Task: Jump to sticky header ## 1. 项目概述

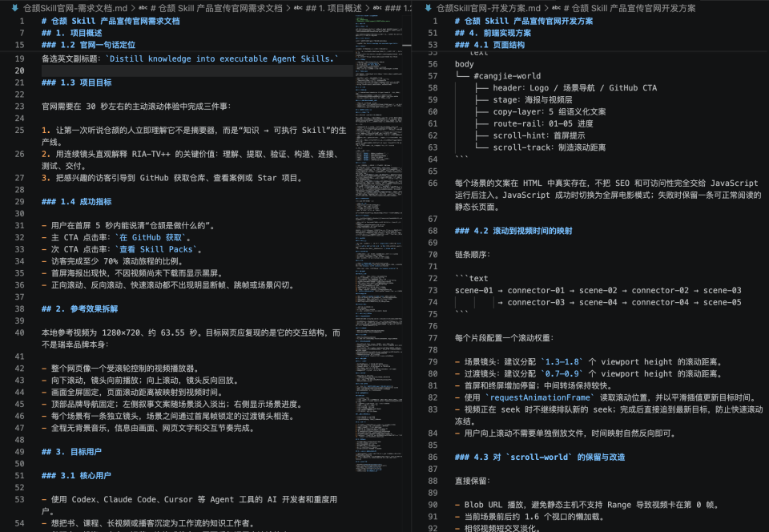Action: coord(71,33)
